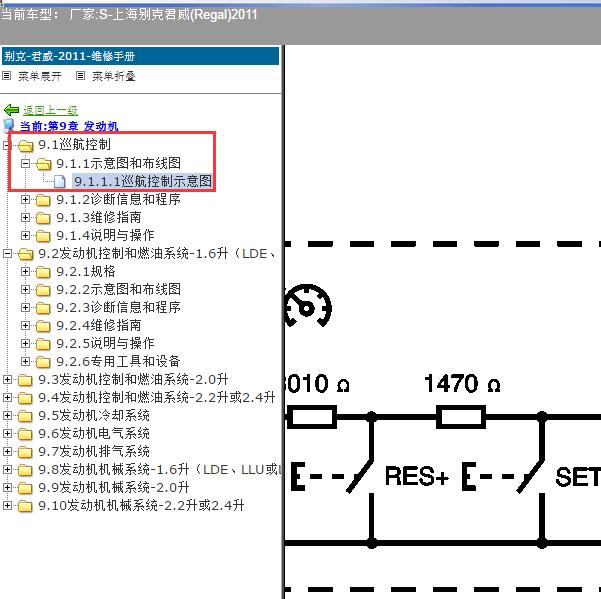This screenshot has height=599, width=601.
Task: Click the 菜单折叠 list icon
Action: (80, 75)
